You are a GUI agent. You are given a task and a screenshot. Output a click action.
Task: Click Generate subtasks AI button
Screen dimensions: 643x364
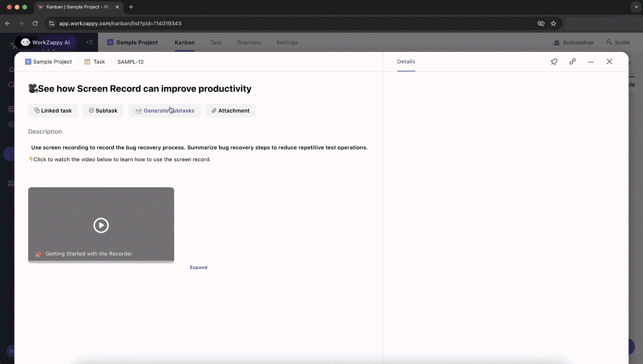pyautogui.click(x=164, y=111)
